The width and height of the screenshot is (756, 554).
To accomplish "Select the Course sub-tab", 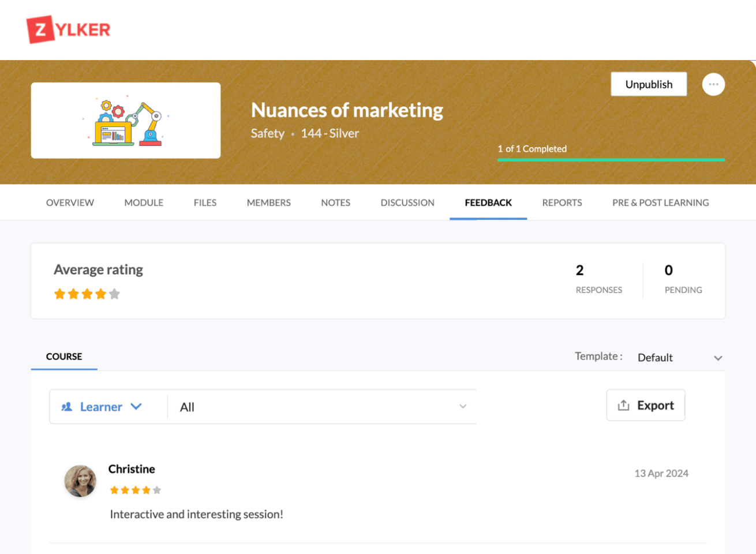I will [x=64, y=357].
